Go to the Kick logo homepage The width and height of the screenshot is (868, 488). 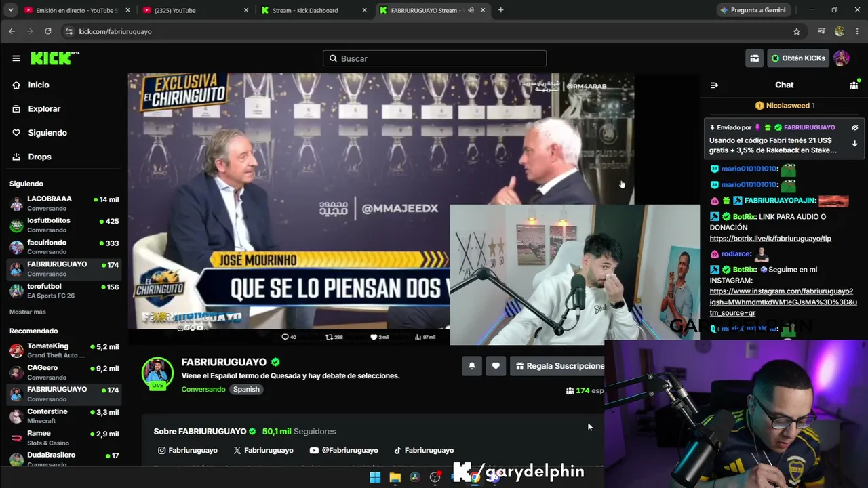click(55, 58)
